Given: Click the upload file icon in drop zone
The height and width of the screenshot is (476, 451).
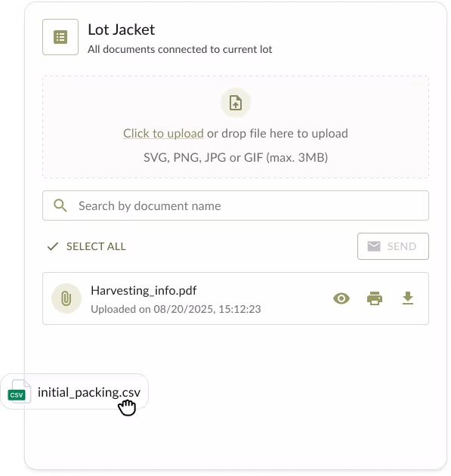Looking at the screenshot, I should pyautogui.click(x=236, y=103).
